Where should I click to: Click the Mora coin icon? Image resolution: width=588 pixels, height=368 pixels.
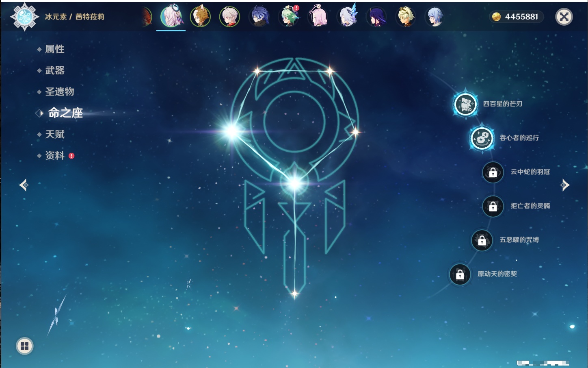[496, 17]
